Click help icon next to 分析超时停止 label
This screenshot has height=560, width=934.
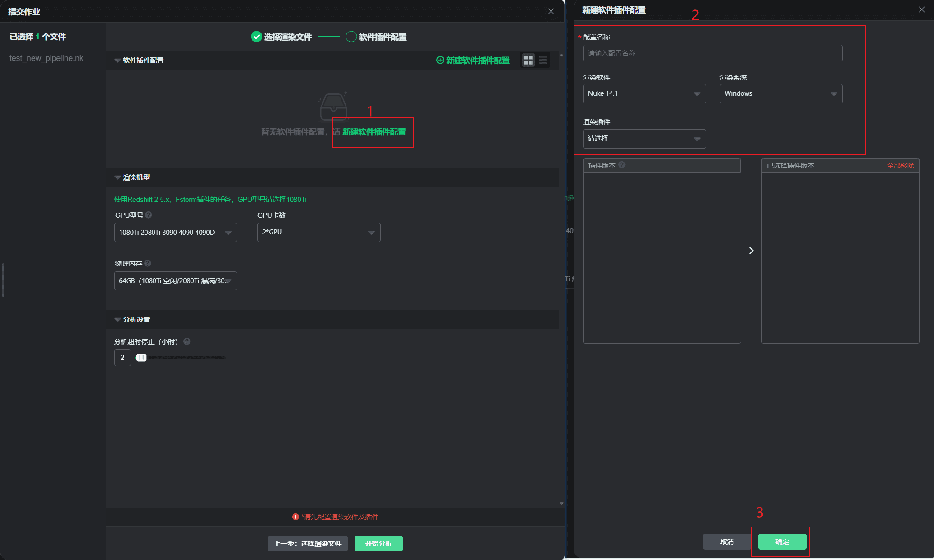click(187, 341)
